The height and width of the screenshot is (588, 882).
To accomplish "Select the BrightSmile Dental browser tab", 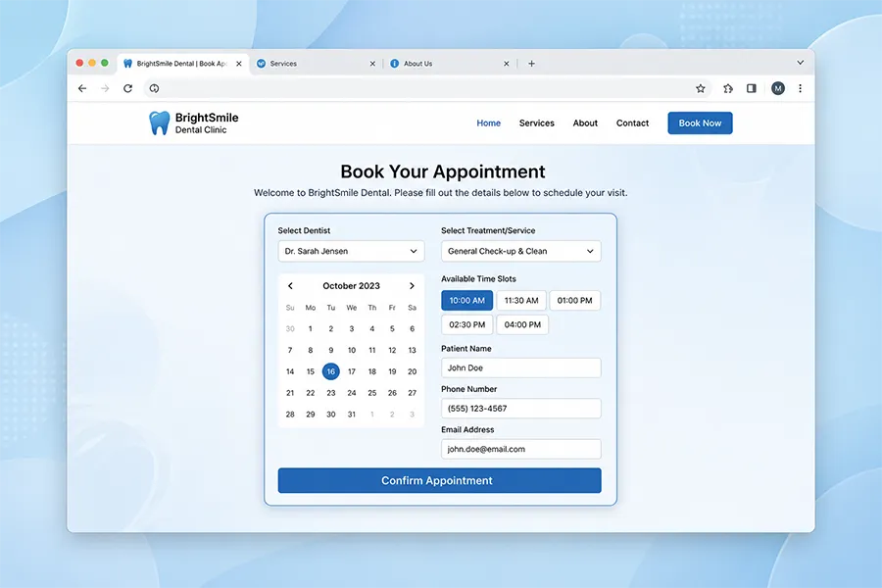I will 183,64.
